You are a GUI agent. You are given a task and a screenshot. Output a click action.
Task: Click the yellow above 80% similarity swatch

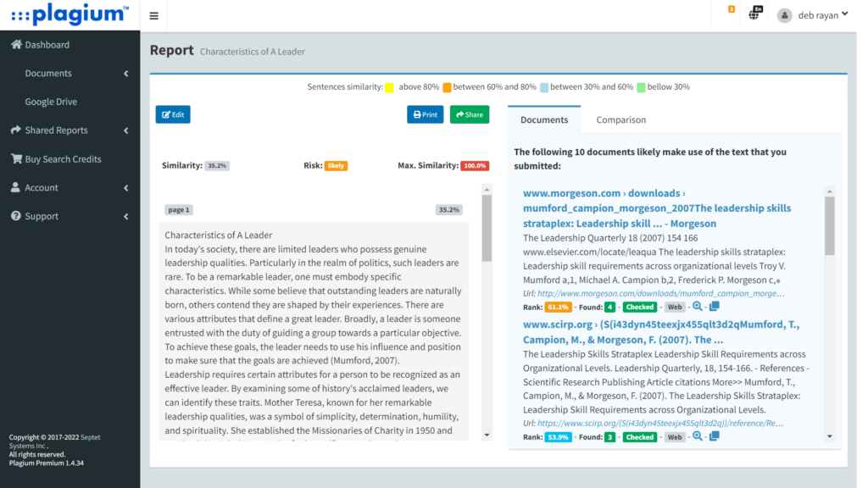pyautogui.click(x=389, y=87)
